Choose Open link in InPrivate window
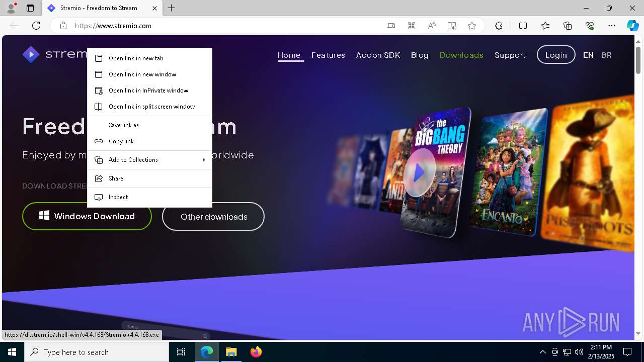 click(x=149, y=90)
